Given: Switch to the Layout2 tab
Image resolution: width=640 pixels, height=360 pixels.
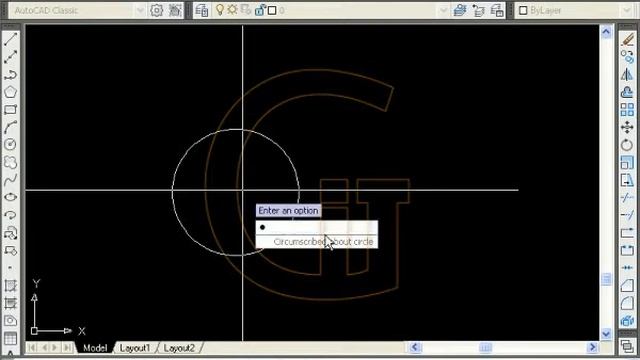Looking at the screenshot, I should [x=179, y=348].
